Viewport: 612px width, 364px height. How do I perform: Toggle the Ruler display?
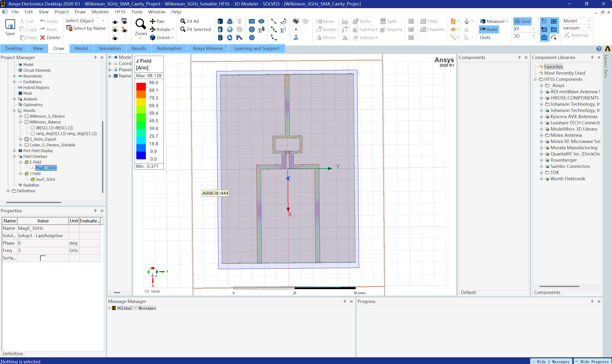[489, 29]
